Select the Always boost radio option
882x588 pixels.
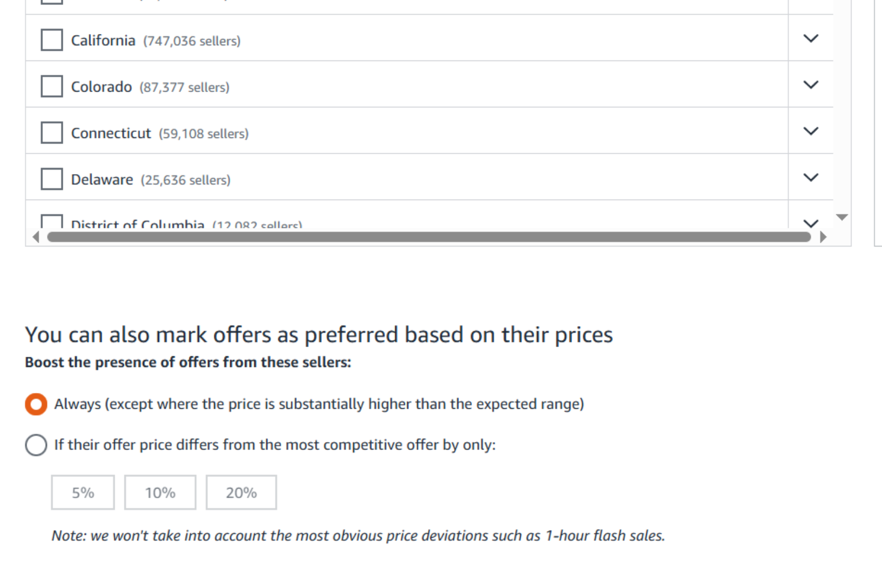click(x=36, y=404)
